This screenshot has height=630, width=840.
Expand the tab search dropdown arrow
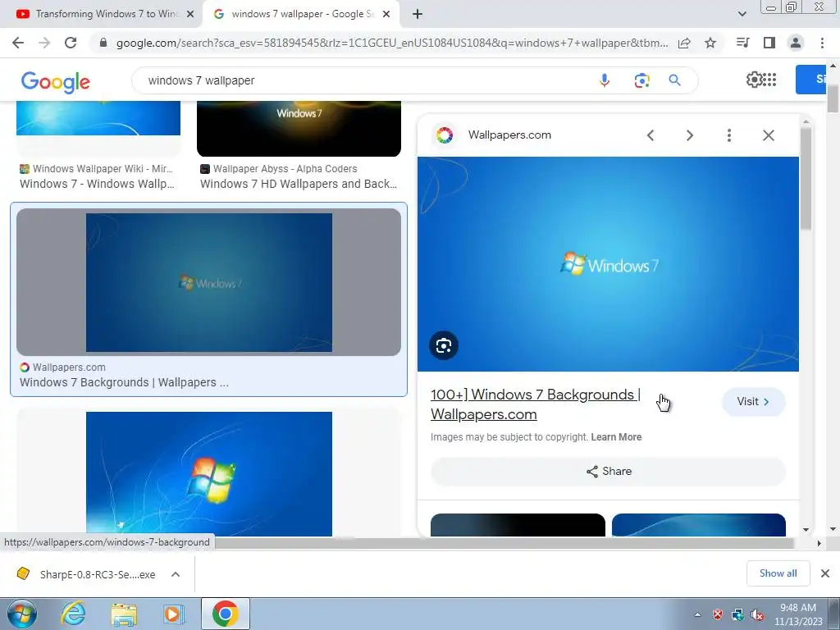[x=742, y=14]
